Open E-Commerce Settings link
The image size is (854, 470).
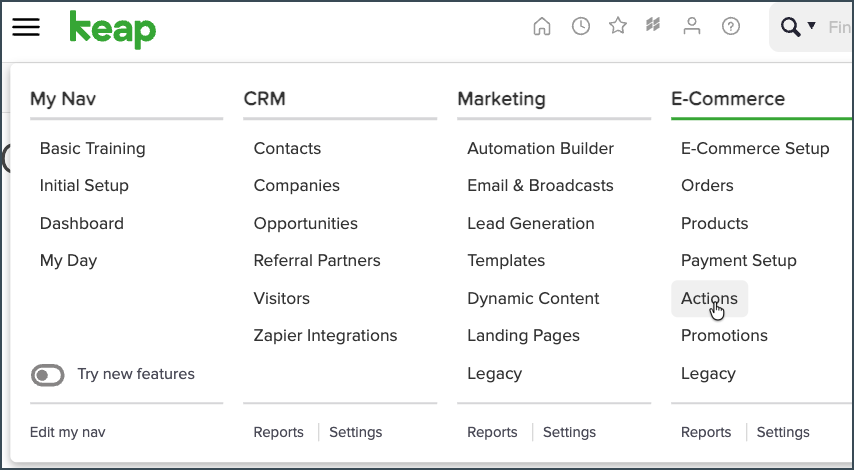tap(783, 432)
